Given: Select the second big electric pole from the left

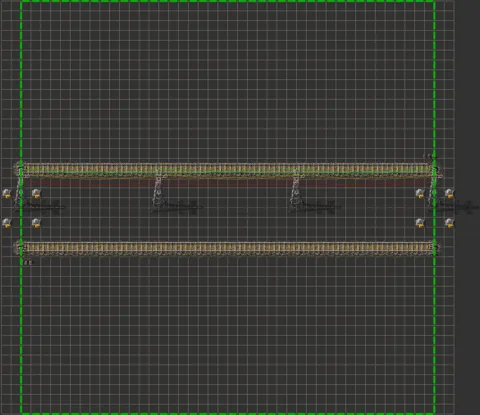Looking at the screenshot, I should pyautogui.click(x=159, y=193).
